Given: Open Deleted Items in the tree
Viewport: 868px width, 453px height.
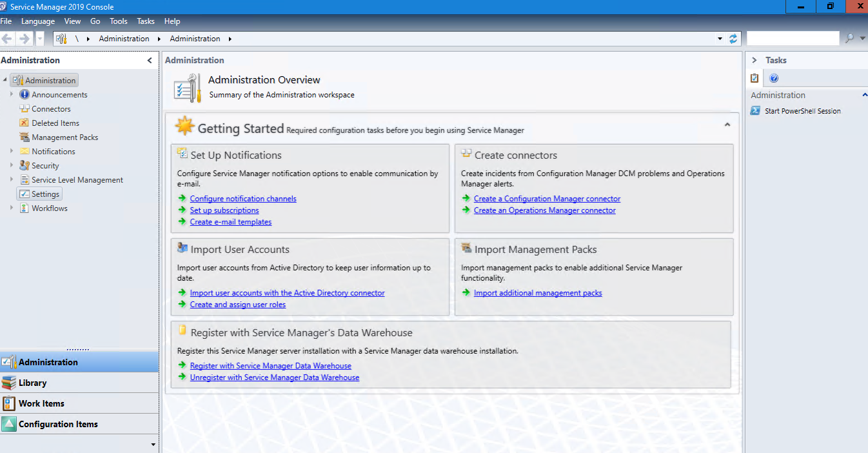Looking at the screenshot, I should [x=54, y=123].
